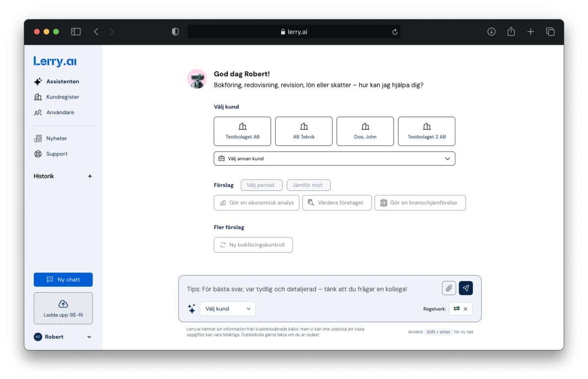Open the Välj annan kund dropdown
This screenshot has width=588, height=379.
[334, 158]
